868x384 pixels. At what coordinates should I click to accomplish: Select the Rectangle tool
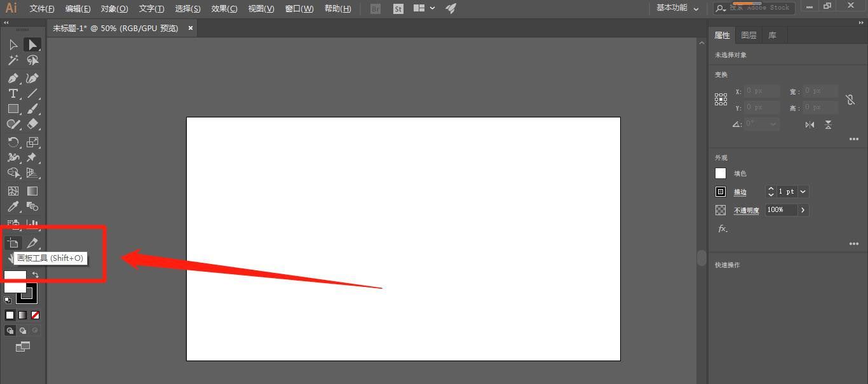tap(13, 109)
